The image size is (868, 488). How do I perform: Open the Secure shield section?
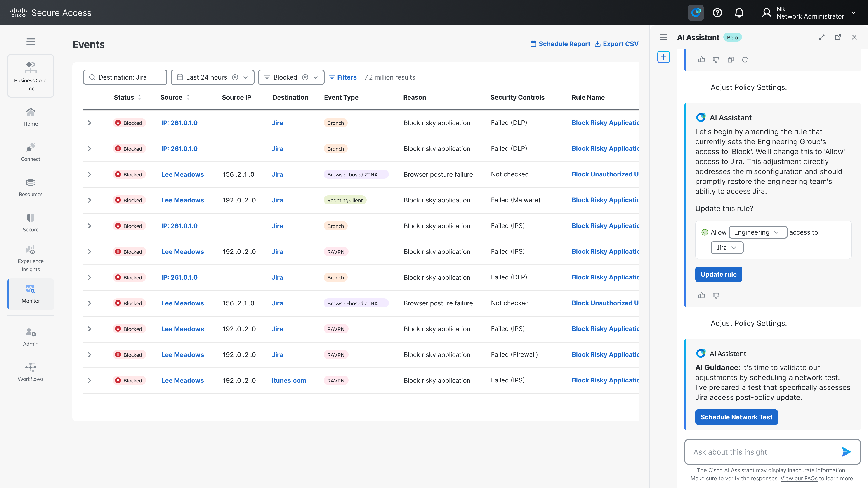(31, 222)
